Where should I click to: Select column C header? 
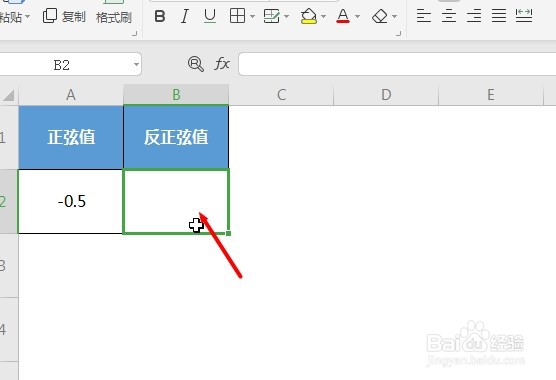pyautogui.click(x=281, y=95)
